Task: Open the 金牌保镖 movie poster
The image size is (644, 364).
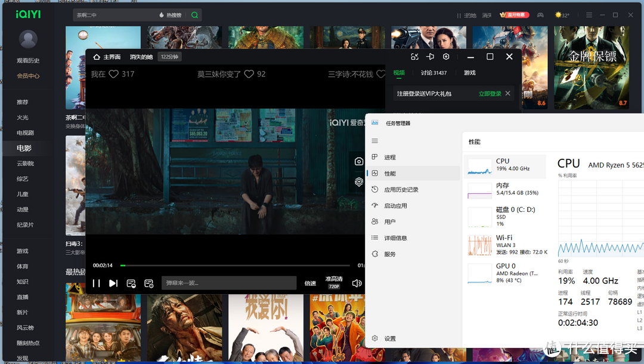Action: [x=592, y=68]
